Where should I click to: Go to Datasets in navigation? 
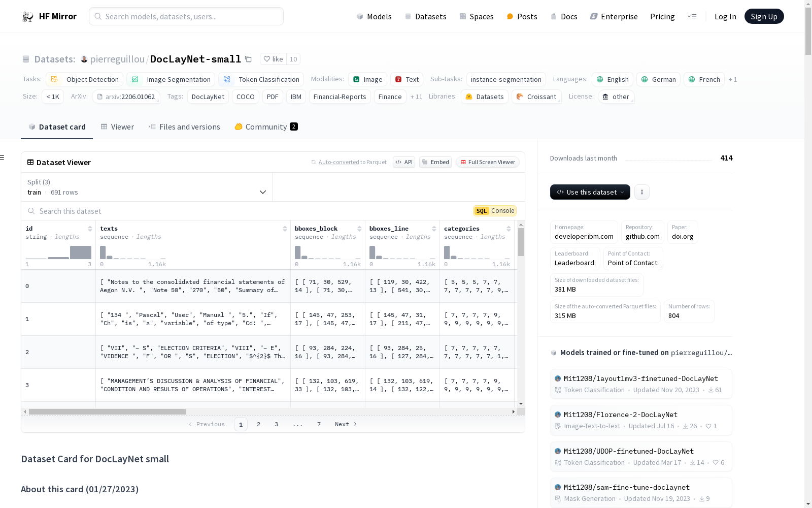click(x=425, y=17)
